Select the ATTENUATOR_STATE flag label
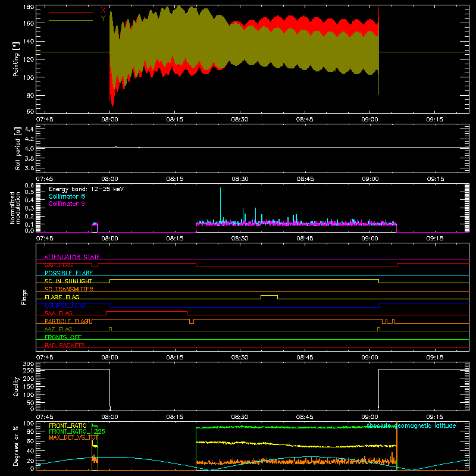This screenshot has height=476, width=476. click(x=72, y=257)
